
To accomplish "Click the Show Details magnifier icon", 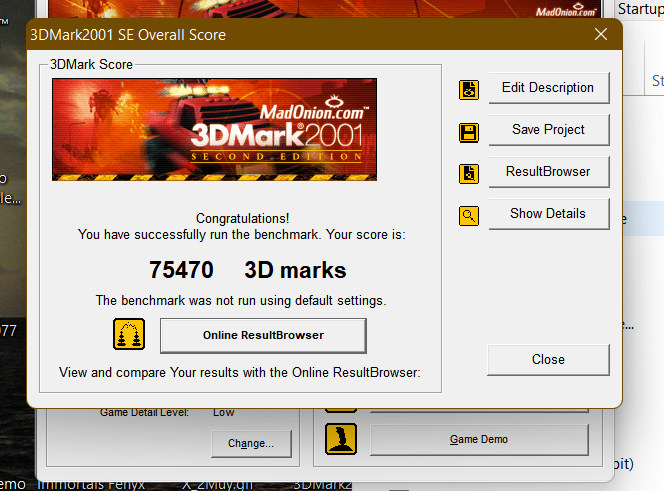I will pos(469,216).
